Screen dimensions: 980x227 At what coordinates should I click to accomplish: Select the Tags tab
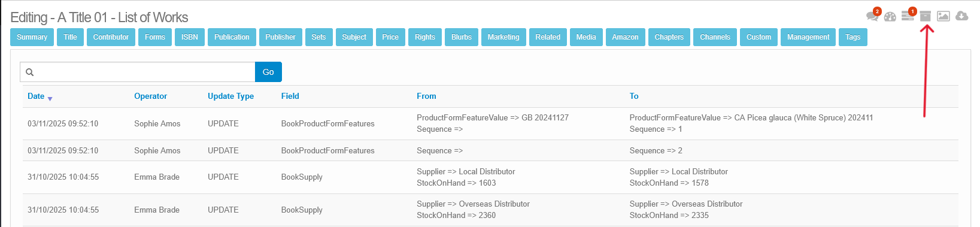pyautogui.click(x=853, y=37)
